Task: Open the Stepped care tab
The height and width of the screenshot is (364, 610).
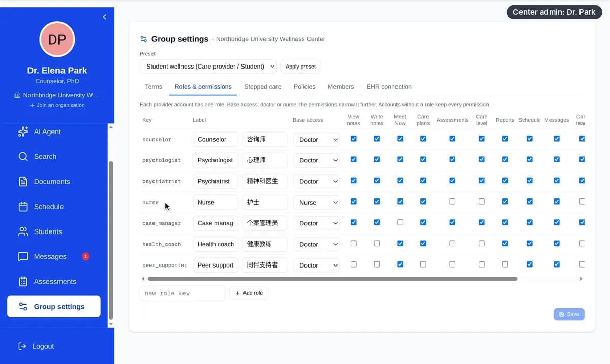Action: click(262, 87)
